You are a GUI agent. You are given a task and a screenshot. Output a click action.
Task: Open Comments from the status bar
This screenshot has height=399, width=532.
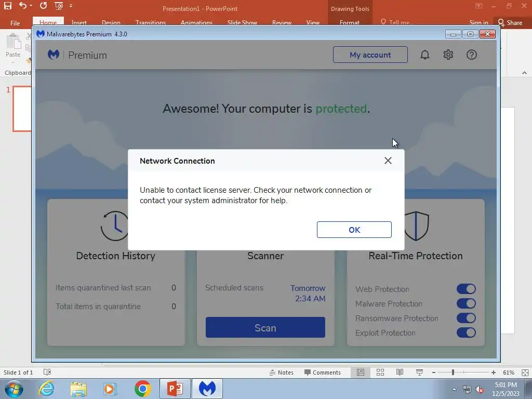(x=322, y=373)
